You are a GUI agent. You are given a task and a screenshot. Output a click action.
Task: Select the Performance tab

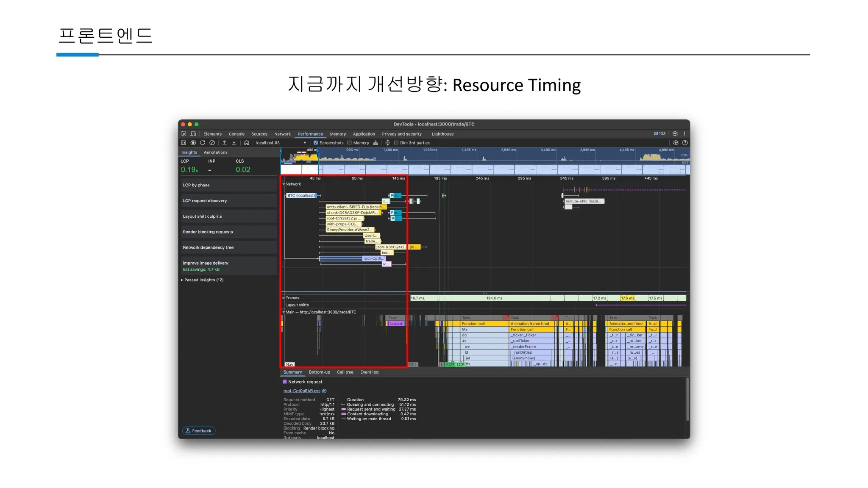(x=310, y=134)
